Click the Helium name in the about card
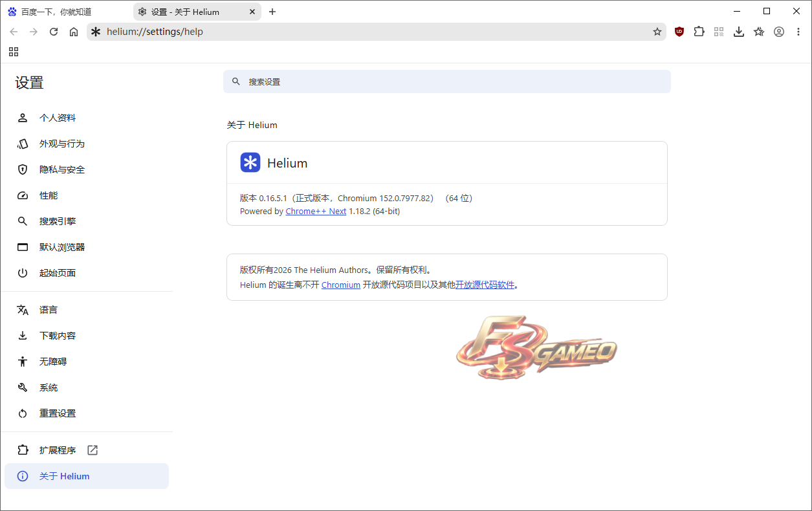The height and width of the screenshot is (511, 812). pos(287,163)
